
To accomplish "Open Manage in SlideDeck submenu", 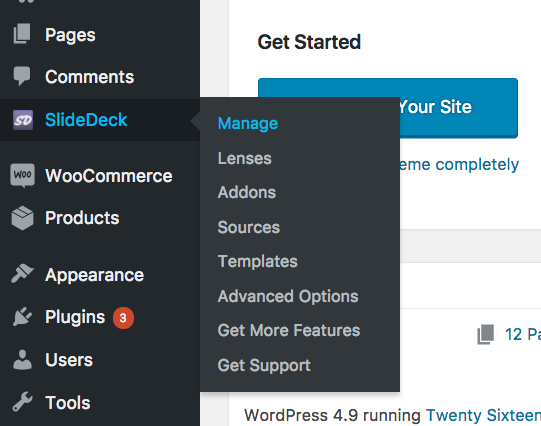I will tap(248, 123).
